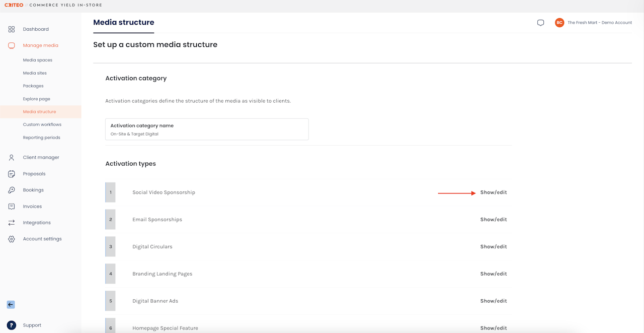Click the Client manager person icon

(12, 158)
